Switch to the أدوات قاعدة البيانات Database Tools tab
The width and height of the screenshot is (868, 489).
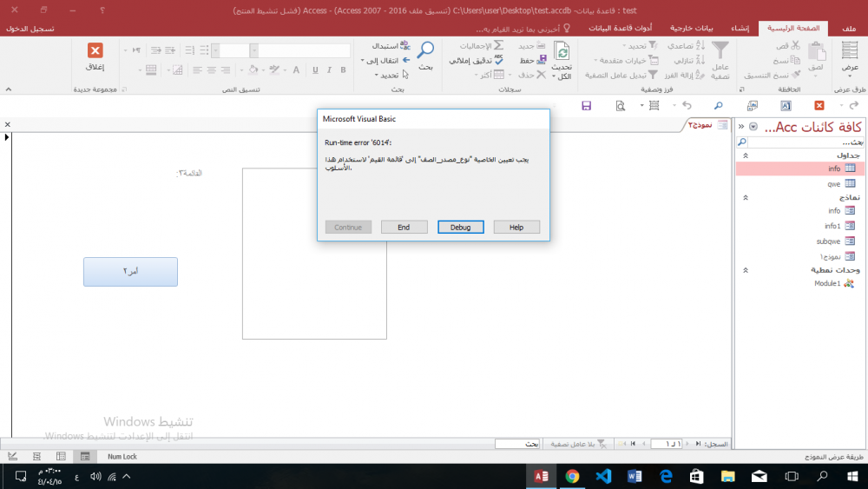tap(620, 29)
